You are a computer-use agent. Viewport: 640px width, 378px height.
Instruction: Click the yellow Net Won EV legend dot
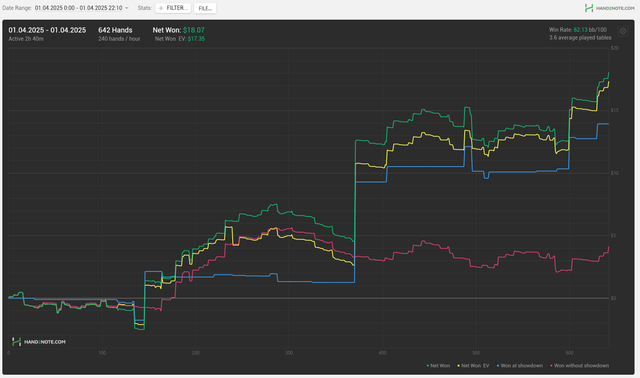point(459,366)
